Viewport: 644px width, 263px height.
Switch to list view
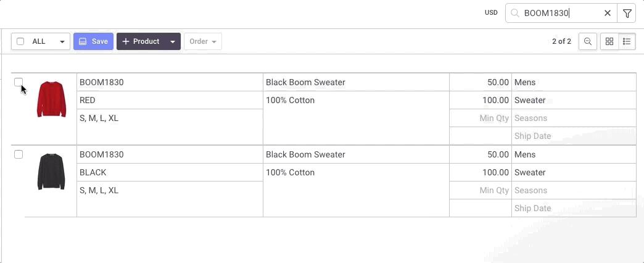click(627, 41)
